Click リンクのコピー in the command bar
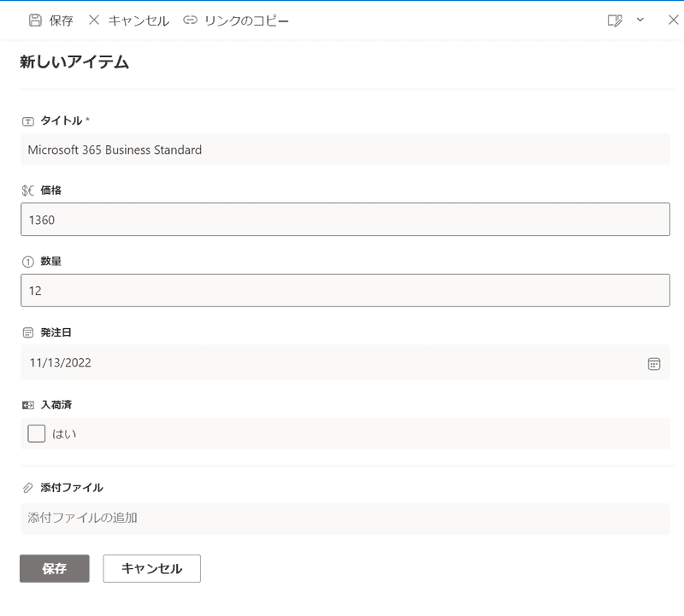The width and height of the screenshot is (684, 616). pyautogui.click(x=246, y=21)
